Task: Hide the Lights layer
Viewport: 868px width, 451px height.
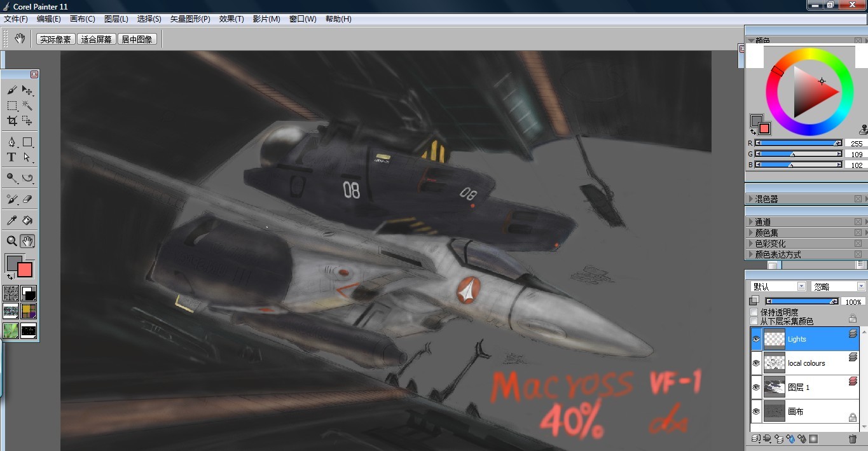Action: tap(756, 340)
